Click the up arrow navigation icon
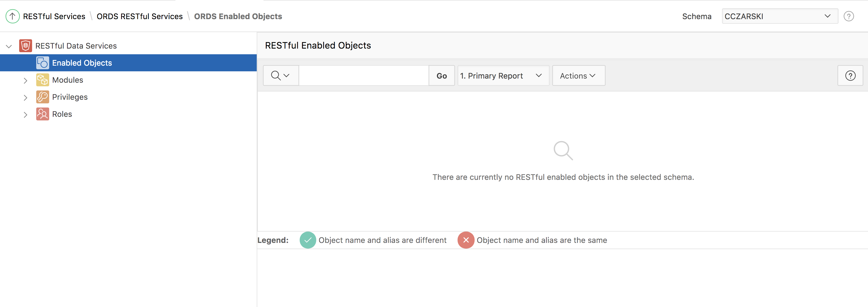This screenshot has height=307, width=868. coord(12,16)
